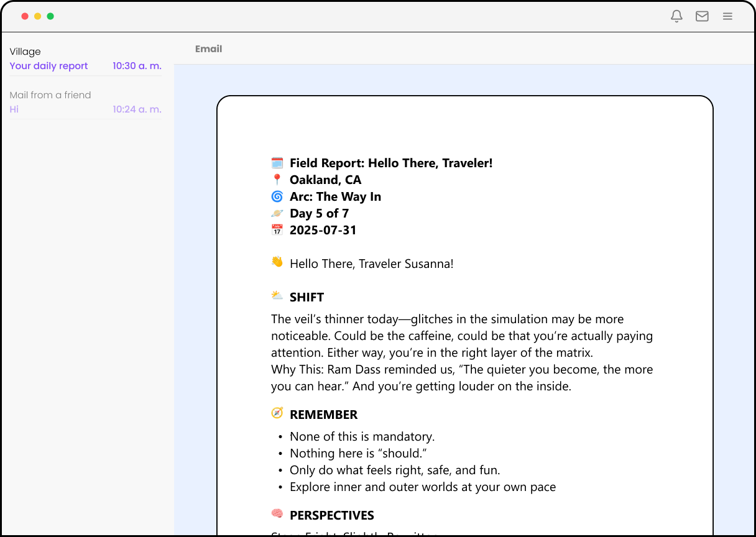This screenshot has width=756, height=537.
Task: Click the REMEMBER section heading
Action: pos(323,415)
